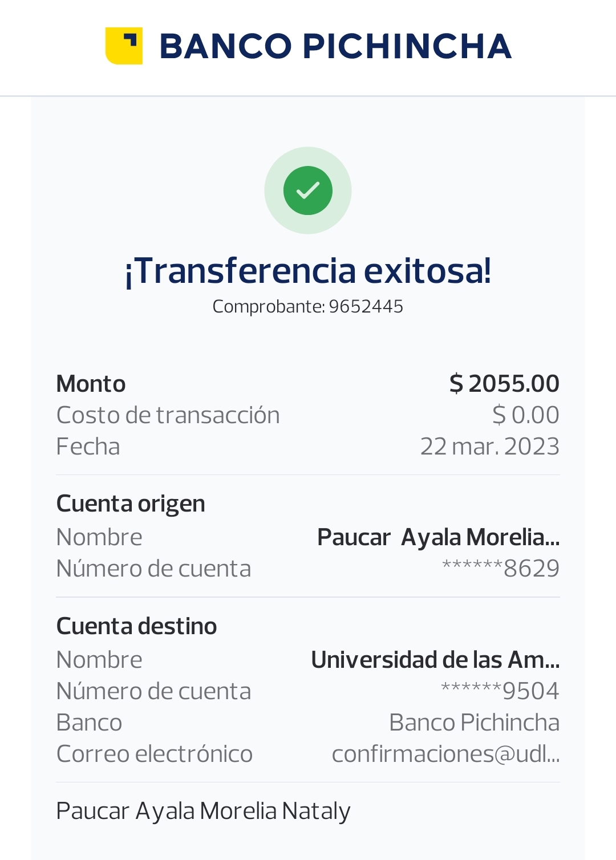Click the truncated destination name Universidad de las Am...
Viewport: 616px width, 860px height.
click(x=435, y=660)
